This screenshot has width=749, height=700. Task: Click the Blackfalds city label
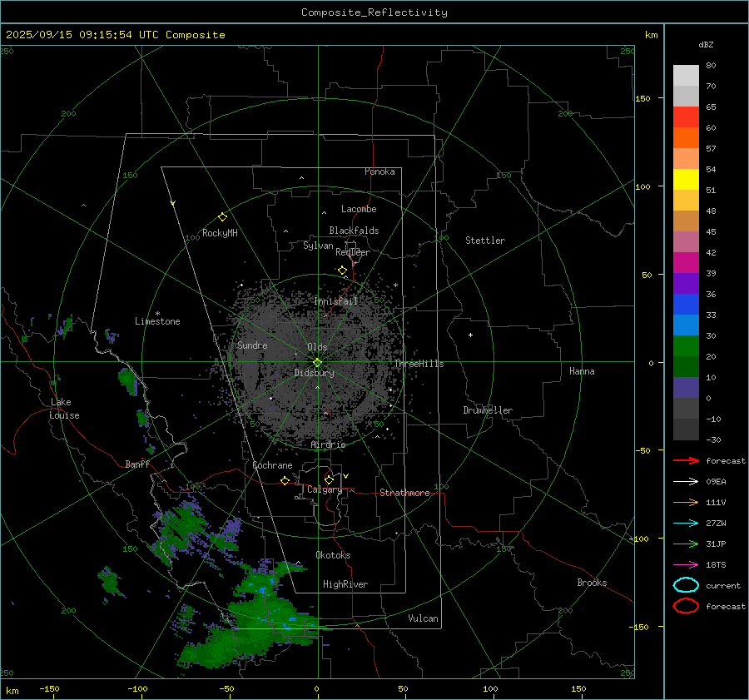tap(354, 231)
